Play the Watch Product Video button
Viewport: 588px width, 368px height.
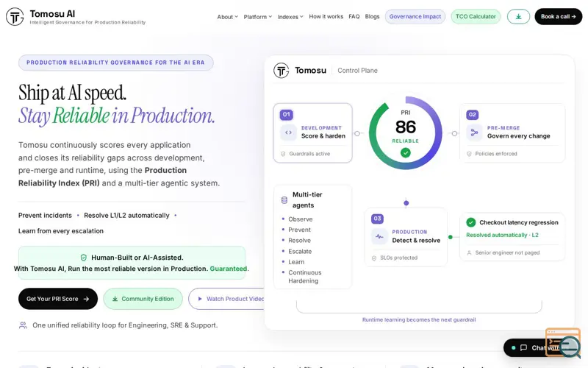[226, 299]
